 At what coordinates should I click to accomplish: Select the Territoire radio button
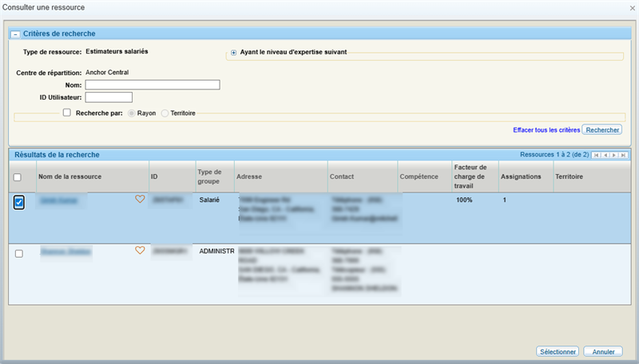tap(165, 113)
